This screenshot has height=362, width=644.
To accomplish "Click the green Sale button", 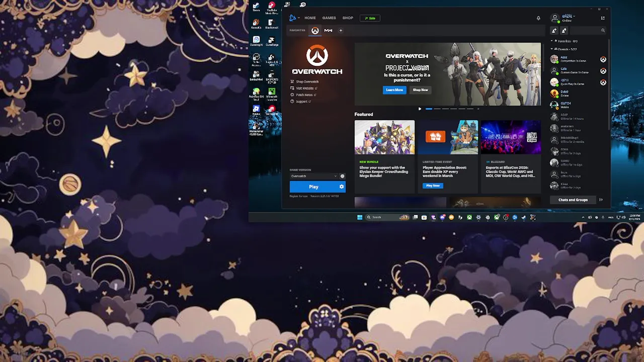I will tap(370, 18).
